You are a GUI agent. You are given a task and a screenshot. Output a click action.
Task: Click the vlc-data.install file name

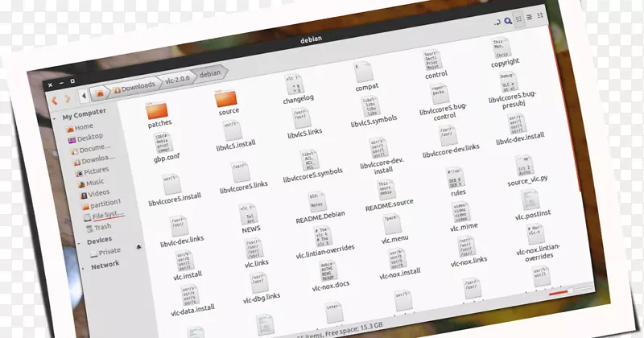click(193, 310)
